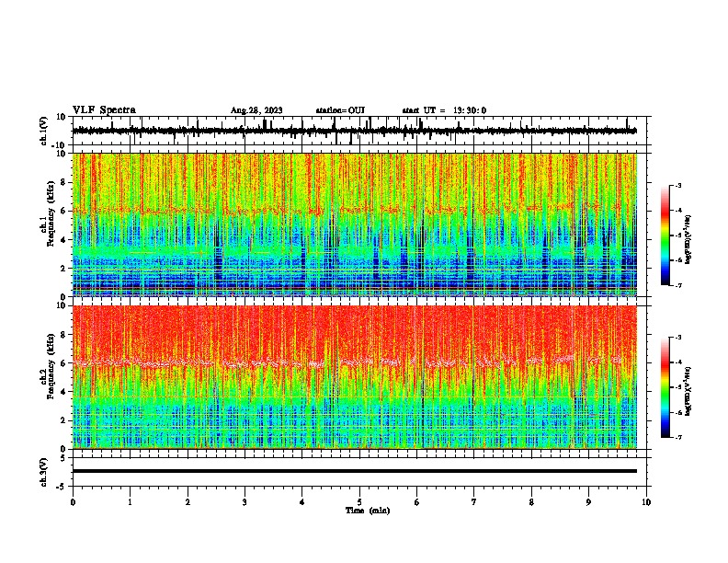Click inside the ch.1 spectrogram panel
The width and height of the screenshot is (728, 563).
[x=355, y=224]
